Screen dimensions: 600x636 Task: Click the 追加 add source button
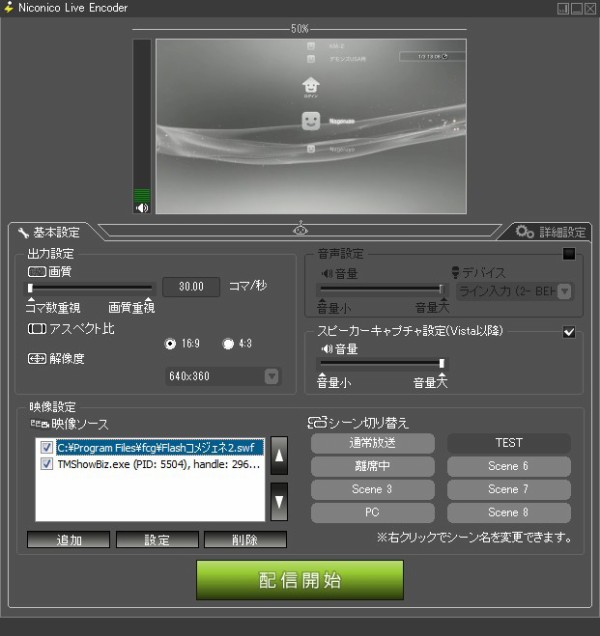(x=69, y=540)
